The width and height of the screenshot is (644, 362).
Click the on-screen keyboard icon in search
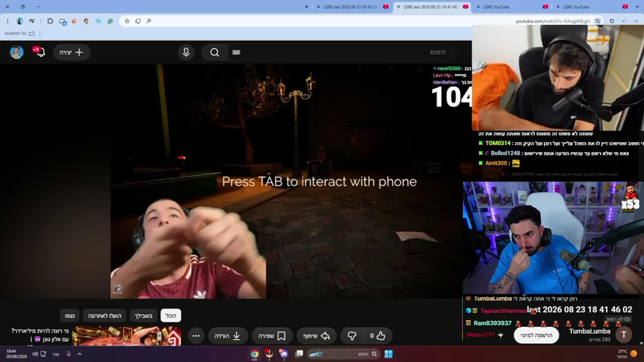[236, 52]
